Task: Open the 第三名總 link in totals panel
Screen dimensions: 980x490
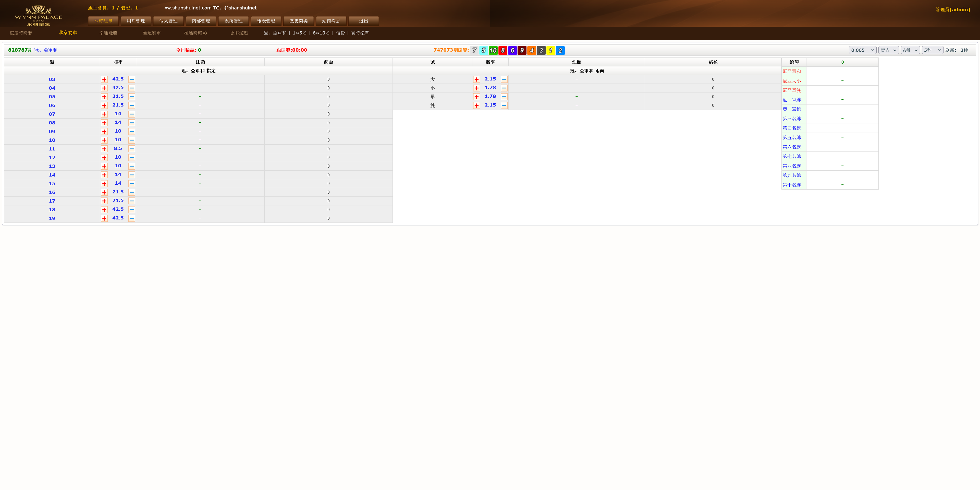Action: 791,119
